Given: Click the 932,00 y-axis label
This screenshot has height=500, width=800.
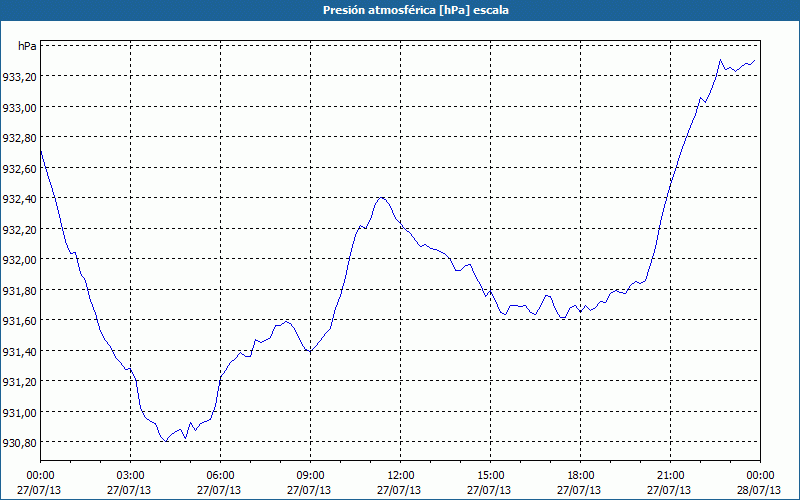Looking at the screenshot, I should (19, 260).
